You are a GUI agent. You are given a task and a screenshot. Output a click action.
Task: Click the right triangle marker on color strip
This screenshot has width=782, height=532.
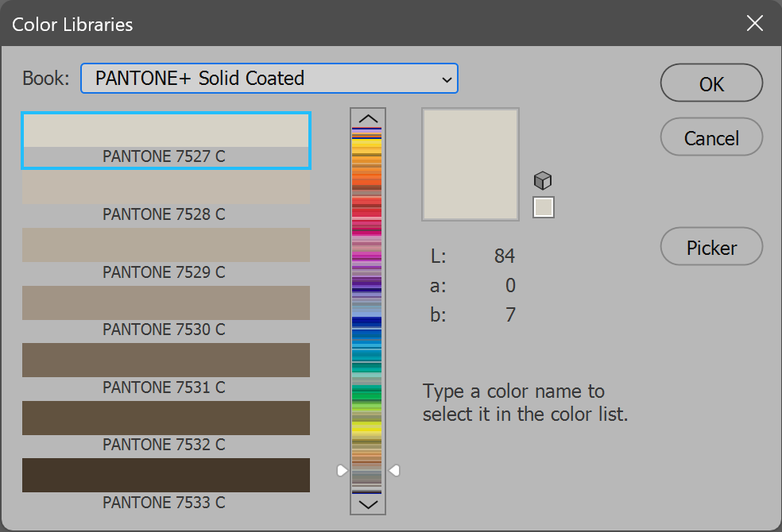point(393,471)
